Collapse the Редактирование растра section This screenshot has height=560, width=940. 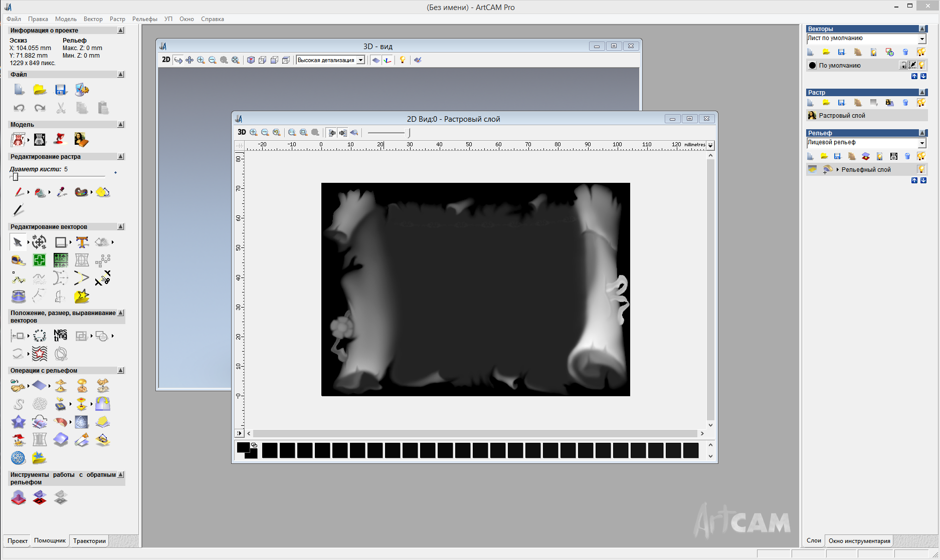(120, 157)
